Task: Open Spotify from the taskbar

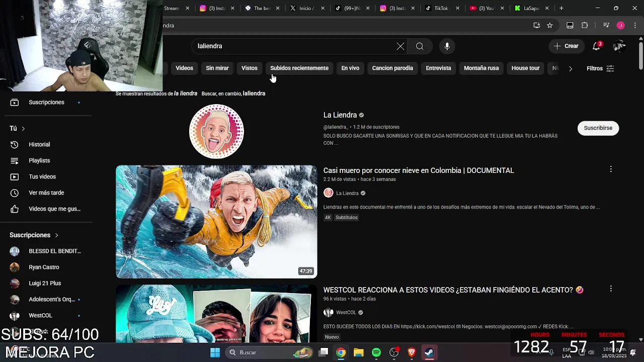Action: pos(376,352)
